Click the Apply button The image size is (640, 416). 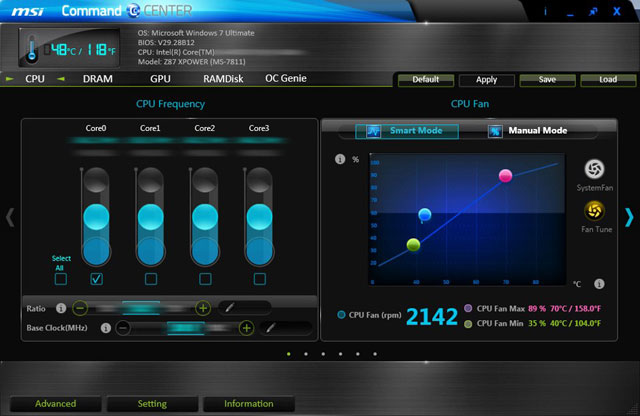487,80
